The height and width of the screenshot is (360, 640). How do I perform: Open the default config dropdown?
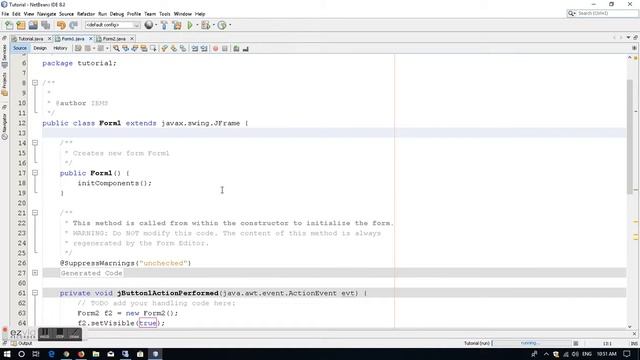click(x=112, y=25)
